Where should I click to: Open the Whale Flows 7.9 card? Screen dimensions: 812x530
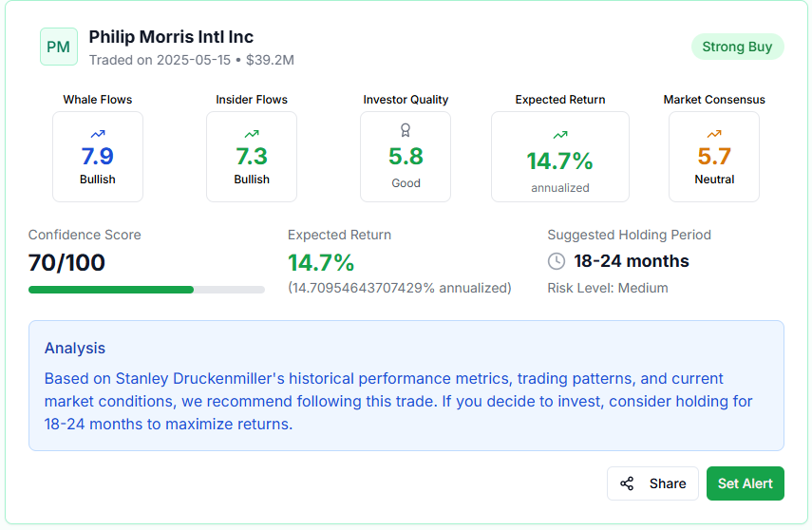pos(98,157)
